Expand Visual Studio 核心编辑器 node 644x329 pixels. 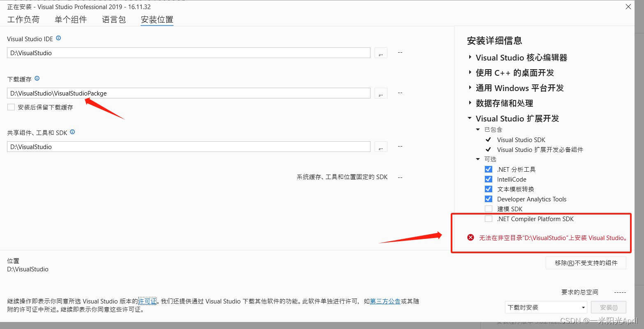click(470, 57)
